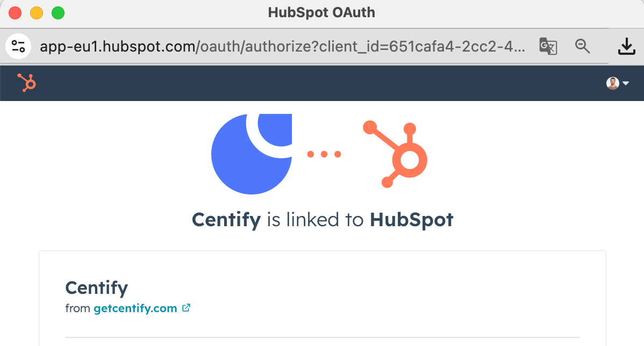
Task: Minimize the window with the yellow button
Action: [x=37, y=13]
